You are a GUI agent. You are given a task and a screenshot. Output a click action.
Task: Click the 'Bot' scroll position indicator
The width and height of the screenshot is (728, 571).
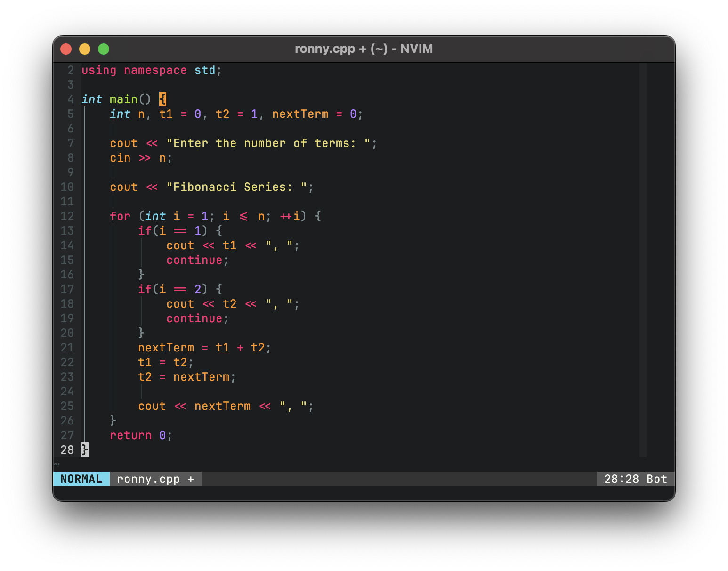pos(657,479)
